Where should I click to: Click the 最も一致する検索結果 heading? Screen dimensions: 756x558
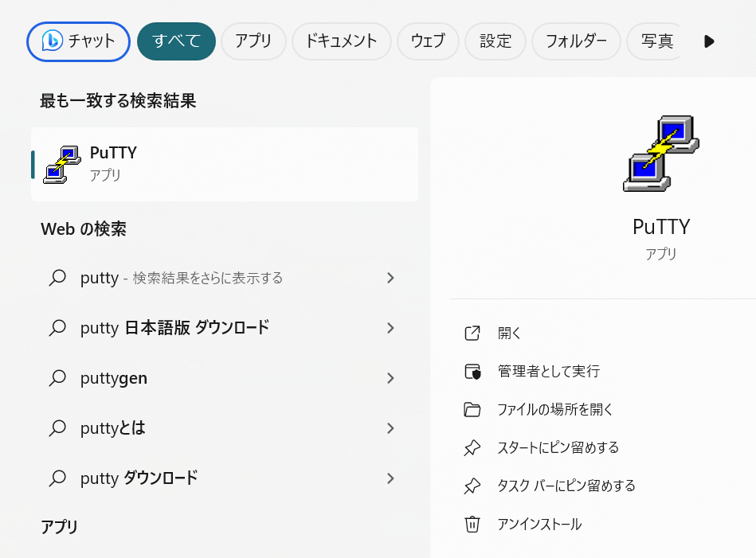(118, 101)
